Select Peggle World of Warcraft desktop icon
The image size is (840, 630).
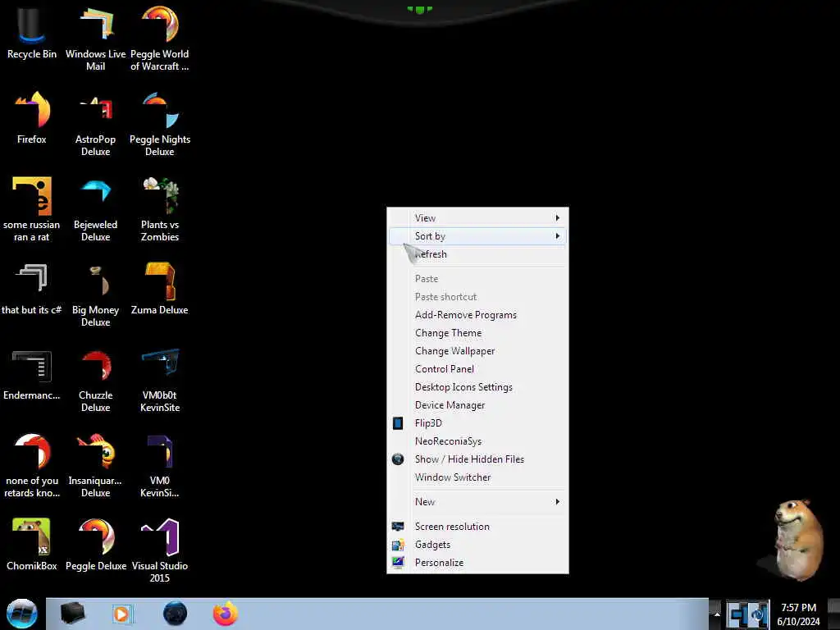[160, 38]
